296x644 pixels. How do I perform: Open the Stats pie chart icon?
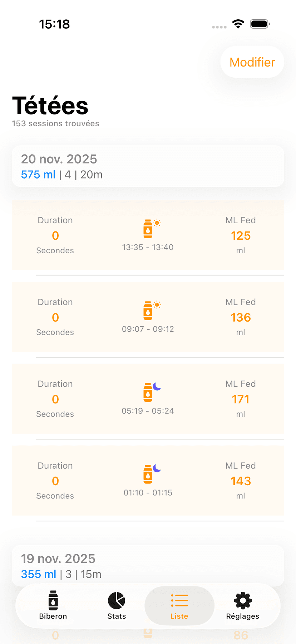[117, 600]
